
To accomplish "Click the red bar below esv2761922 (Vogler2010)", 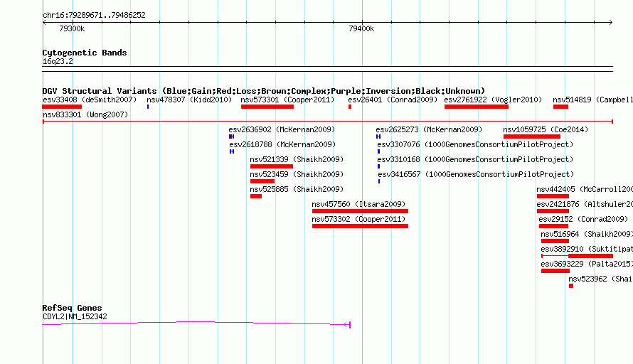I will [x=477, y=107].
